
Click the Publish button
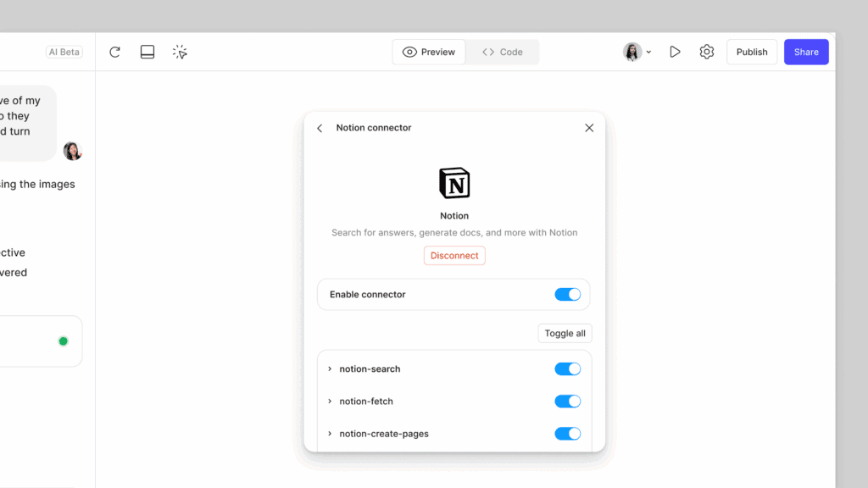751,52
